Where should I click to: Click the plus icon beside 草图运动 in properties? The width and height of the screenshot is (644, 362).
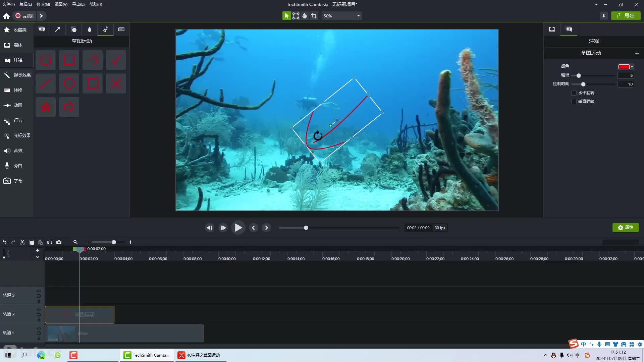click(637, 53)
